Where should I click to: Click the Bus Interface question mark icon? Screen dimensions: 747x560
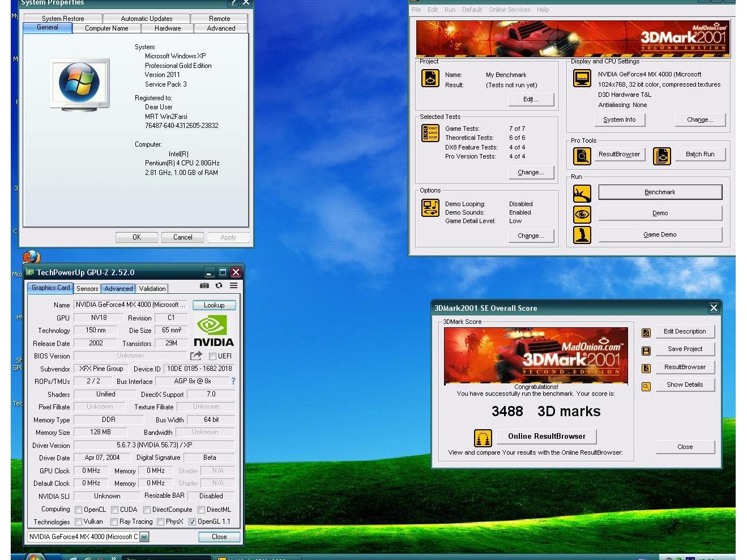pyautogui.click(x=233, y=381)
